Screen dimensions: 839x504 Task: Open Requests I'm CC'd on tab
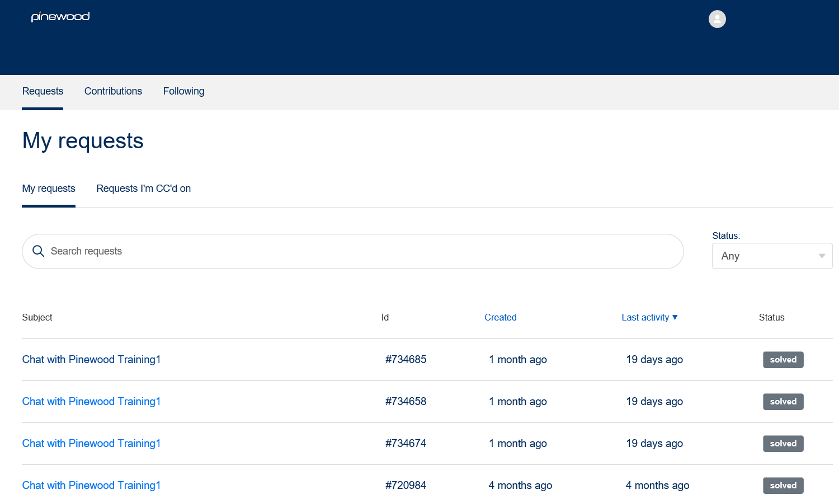[144, 189]
